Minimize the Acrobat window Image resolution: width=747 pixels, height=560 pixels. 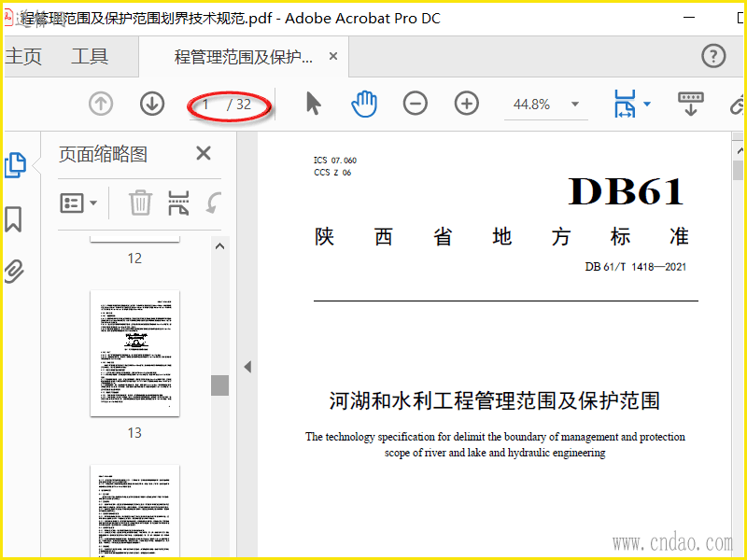(x=689, y=18)
